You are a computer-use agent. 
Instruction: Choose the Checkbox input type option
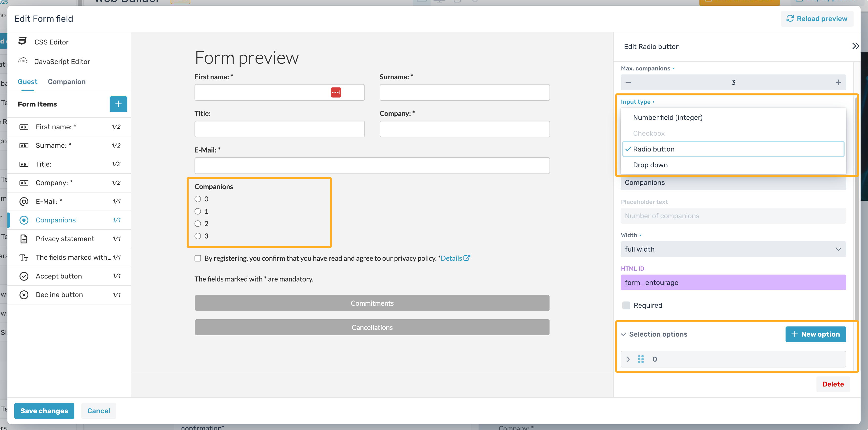click(733, 133)
